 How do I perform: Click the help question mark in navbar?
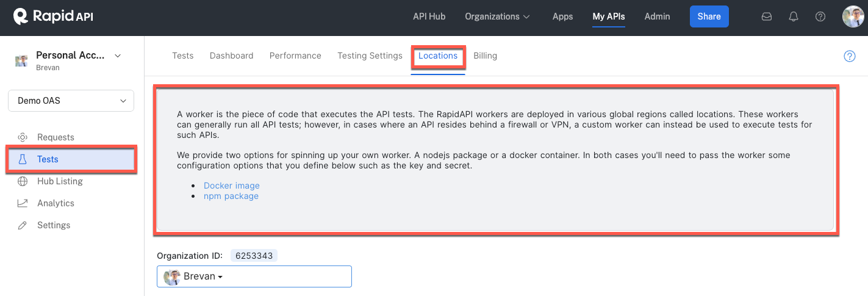(820, 16)
